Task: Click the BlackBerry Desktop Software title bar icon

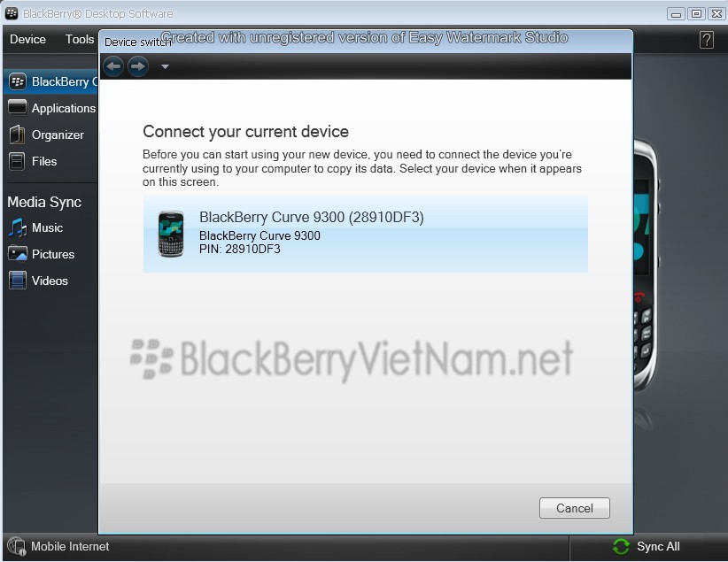Action: [x=12, y=13]
